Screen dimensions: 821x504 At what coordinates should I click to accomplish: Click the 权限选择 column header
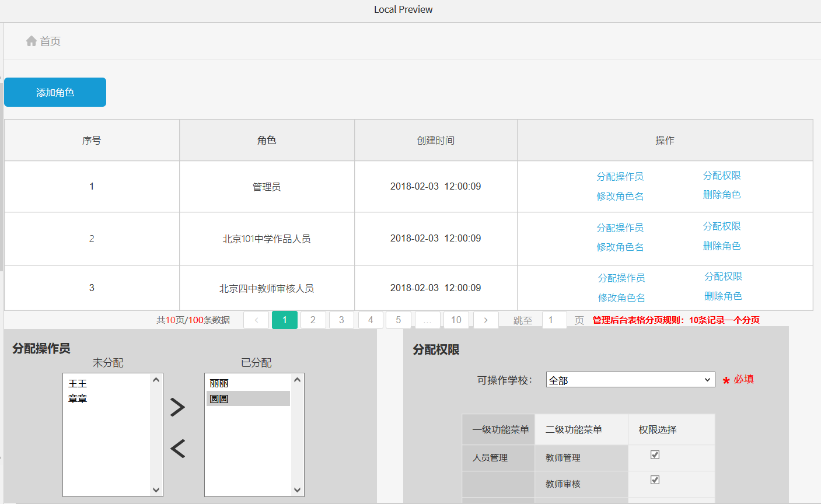click(x=671, y=429)
